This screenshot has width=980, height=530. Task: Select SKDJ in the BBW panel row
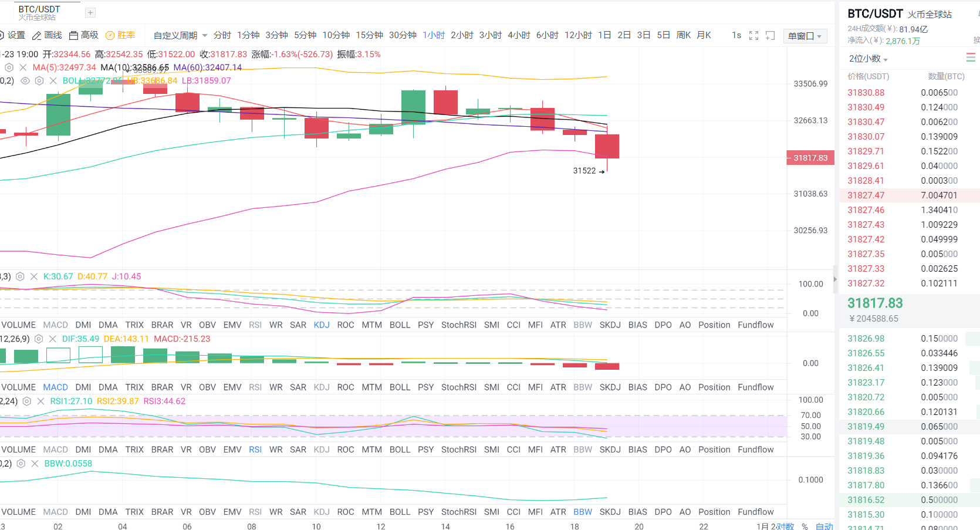610,512
